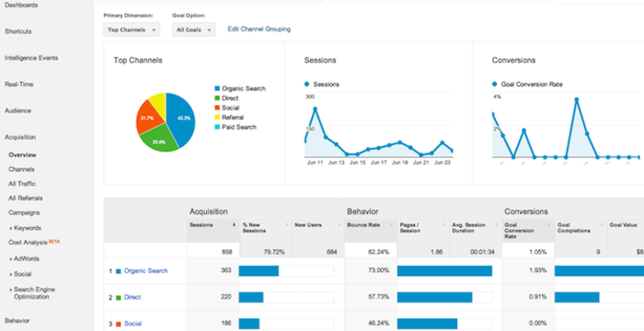The width and height of the screenshot is (644, 331).
Task: Open the All Goals dropdown
Action: [x=193, y=29]
